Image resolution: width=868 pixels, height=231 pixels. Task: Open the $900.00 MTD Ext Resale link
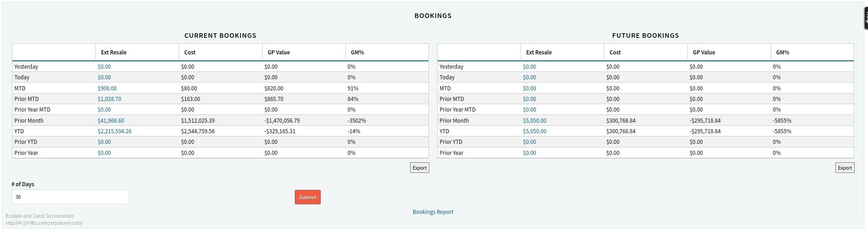point(107,89)
